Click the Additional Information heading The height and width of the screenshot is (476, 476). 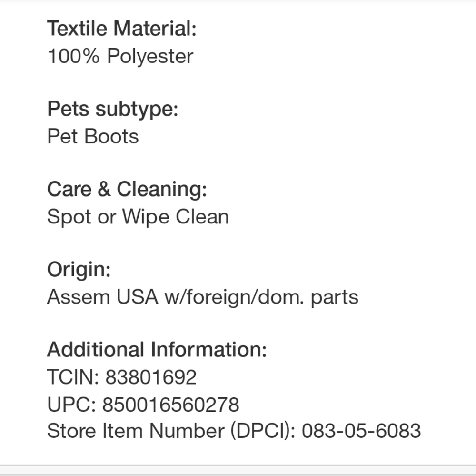pyautogui.click(x=157, y=350)
